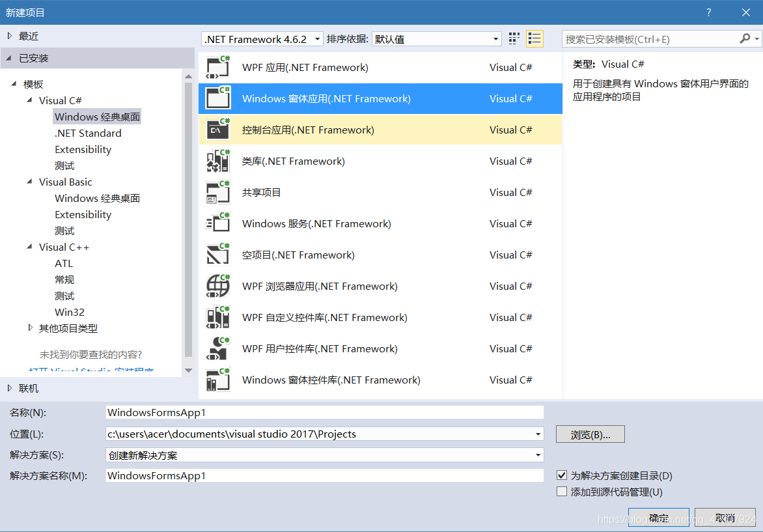Click the empty project template icon
The width and height of the screenshot is (763, 532).
(x=217, y=255)
